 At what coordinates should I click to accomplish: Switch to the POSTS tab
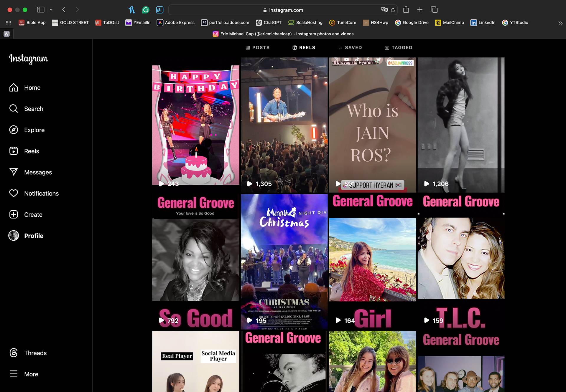(258, 47)
